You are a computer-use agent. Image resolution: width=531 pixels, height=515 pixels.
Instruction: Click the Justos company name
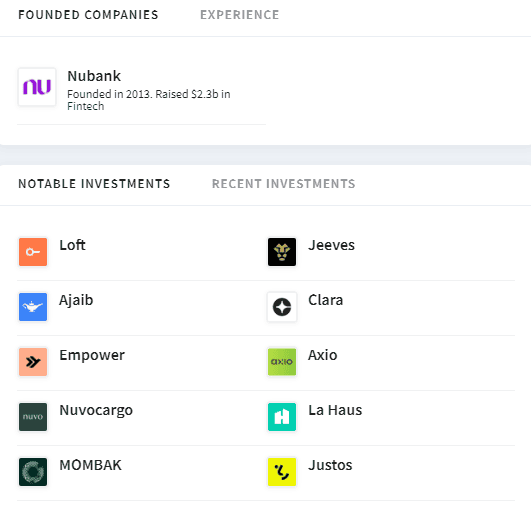pos(330,465)
